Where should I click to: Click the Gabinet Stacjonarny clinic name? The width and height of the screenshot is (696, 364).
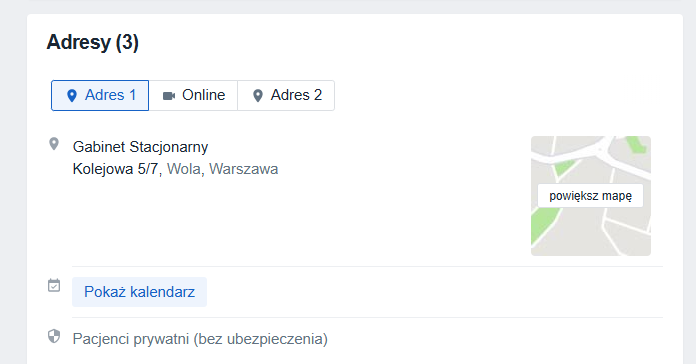coord(140,147)
